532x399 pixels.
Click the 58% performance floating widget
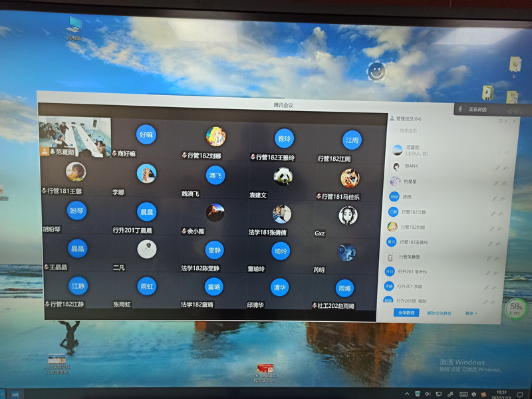515,307
